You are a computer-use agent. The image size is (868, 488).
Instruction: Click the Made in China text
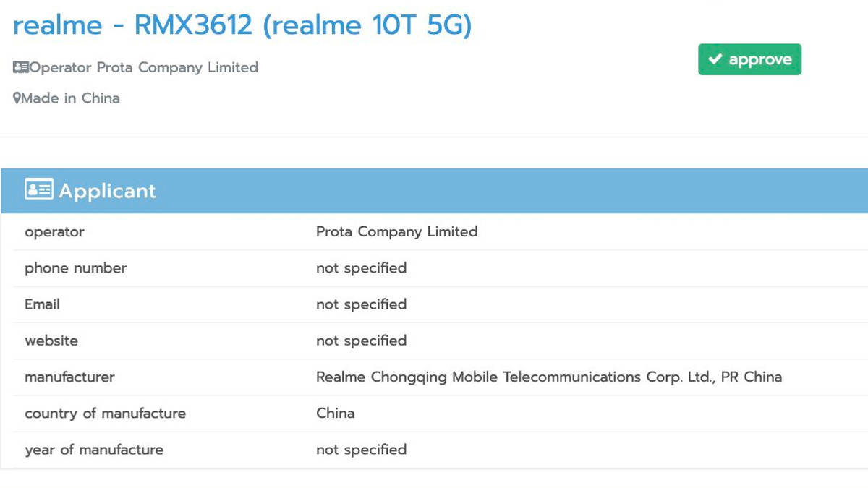72,98
